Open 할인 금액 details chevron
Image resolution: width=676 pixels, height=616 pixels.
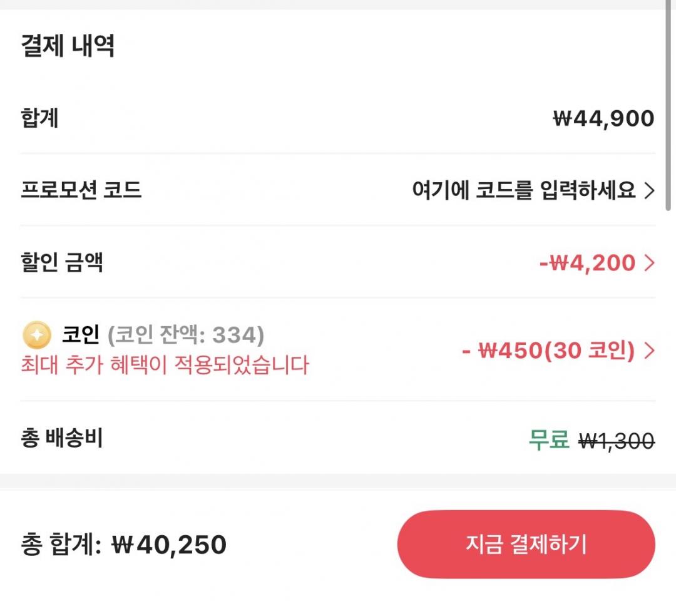point(649,263)
